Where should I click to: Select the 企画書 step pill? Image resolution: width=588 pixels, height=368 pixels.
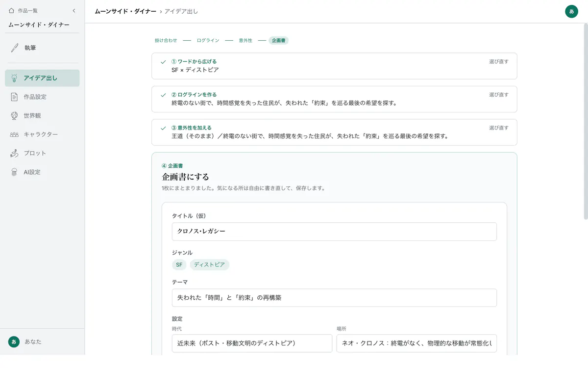pos(279,40)
